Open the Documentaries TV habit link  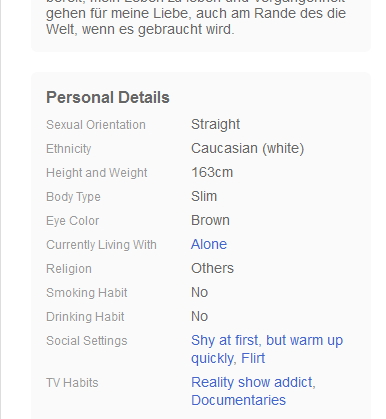238,400
